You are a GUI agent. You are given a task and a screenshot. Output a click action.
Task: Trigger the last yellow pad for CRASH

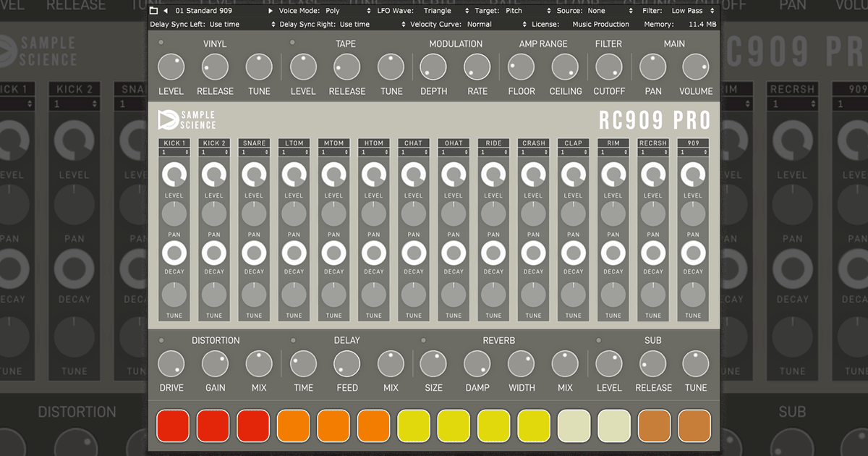coord(534,426)
